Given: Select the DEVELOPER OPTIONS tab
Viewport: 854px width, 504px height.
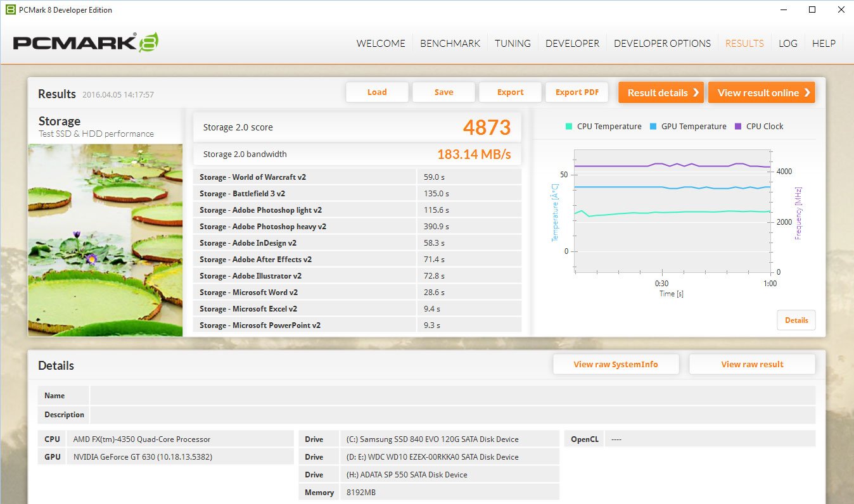Looking at the screenshot, I should coord(662,43).
